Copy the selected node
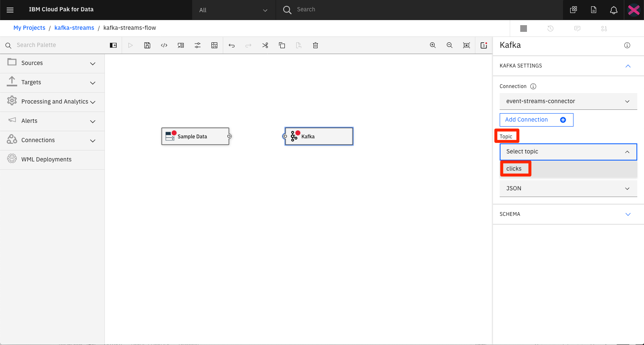Image resolution: width=644 pixels, height=345 pixels. point(282,45)
